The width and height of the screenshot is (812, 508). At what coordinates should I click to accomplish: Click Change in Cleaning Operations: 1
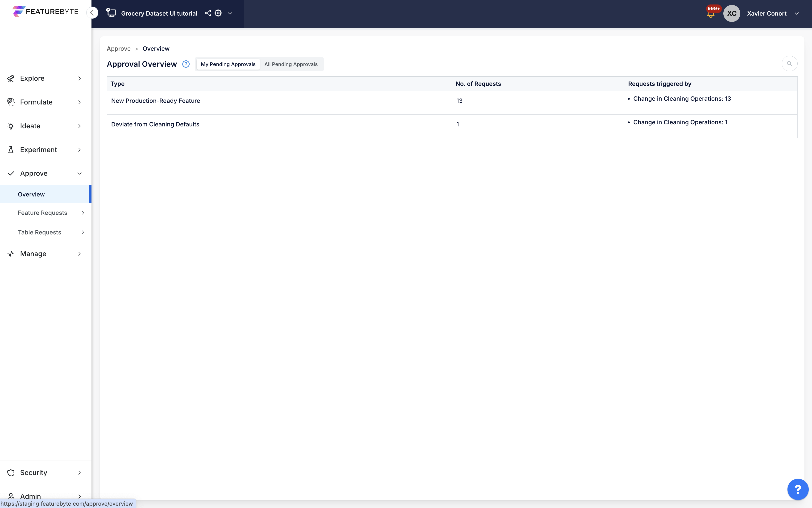[x=680, y=122]
